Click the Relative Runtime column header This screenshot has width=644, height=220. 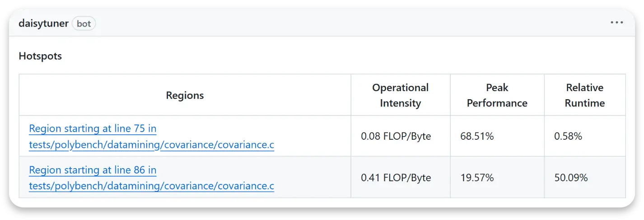tap(585, 95)
